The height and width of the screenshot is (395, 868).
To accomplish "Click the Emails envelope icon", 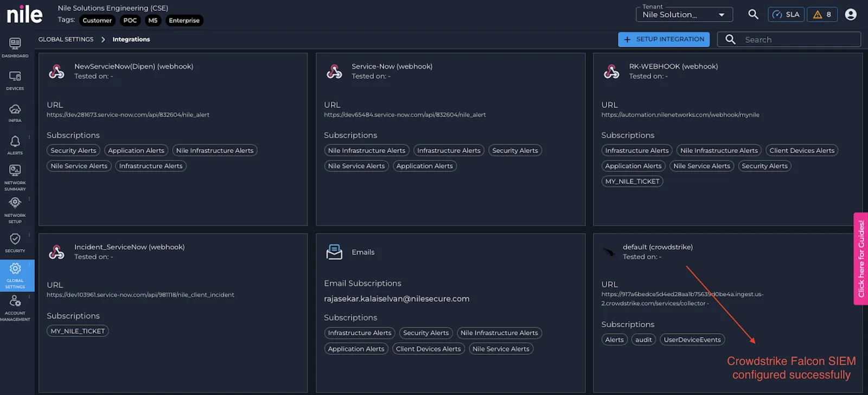I will point(334,252).
